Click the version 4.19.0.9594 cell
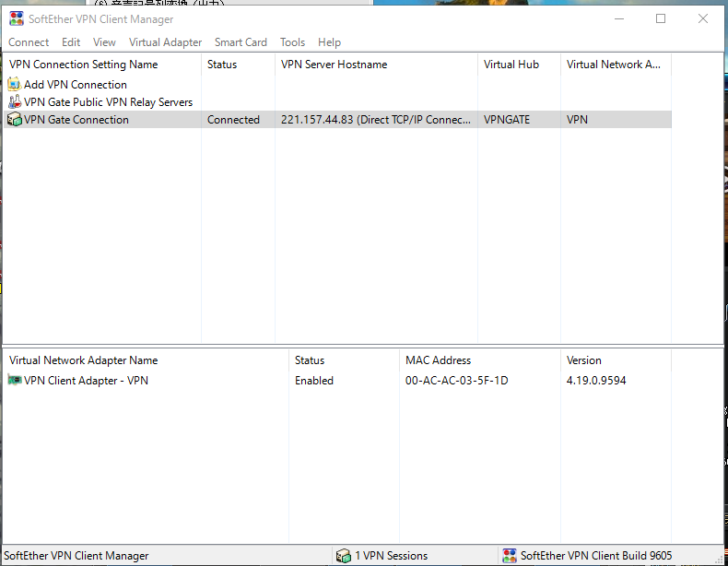Viewport: 728px width, 566px height. tap(596, 381)
